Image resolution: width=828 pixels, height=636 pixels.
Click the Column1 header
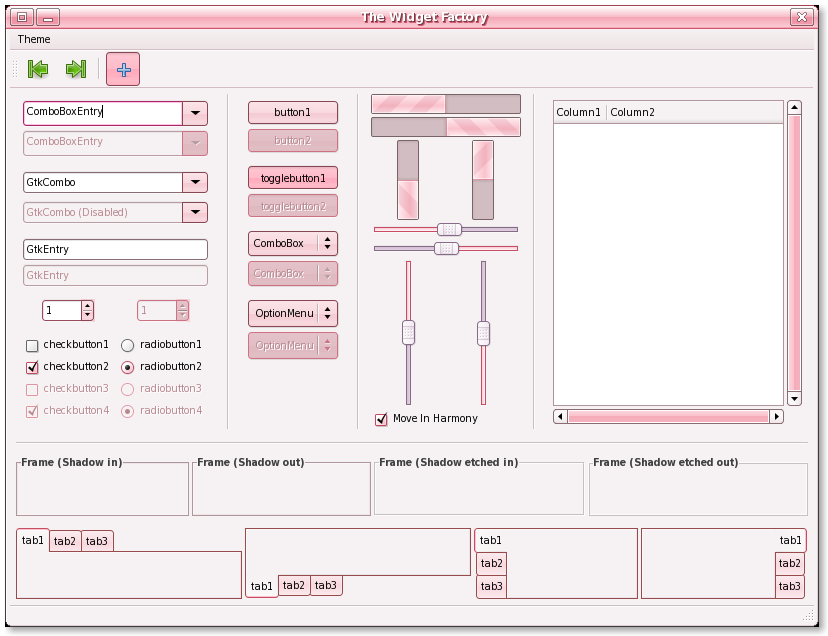pyautogui.click(x=579, y=112)
